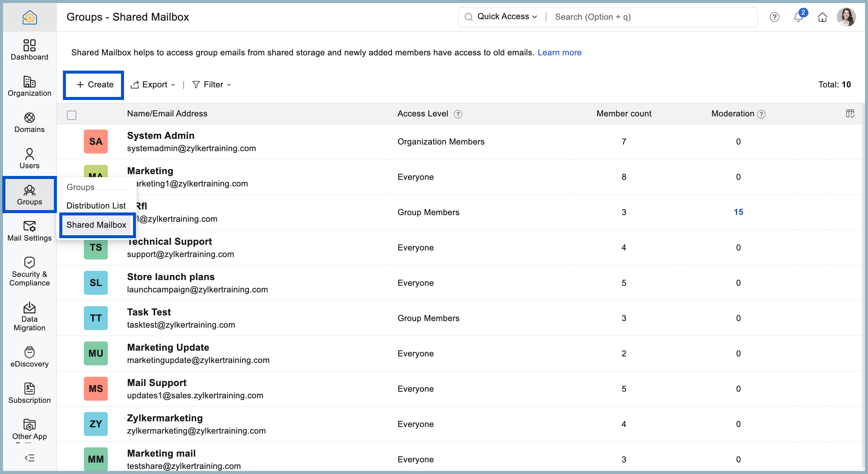Expand the Export dropdown
Viewport: 868px width, 474px height.
(x=153, y=84)
